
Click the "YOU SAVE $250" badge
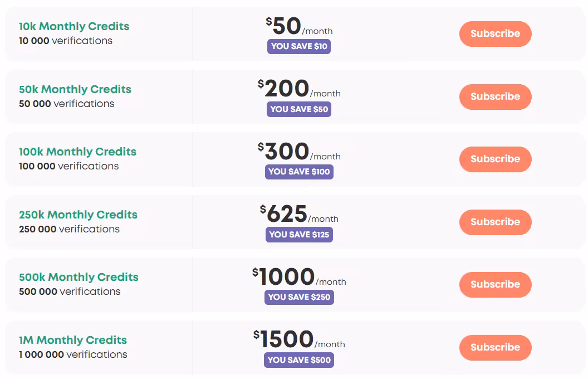(x=299, y=298)
